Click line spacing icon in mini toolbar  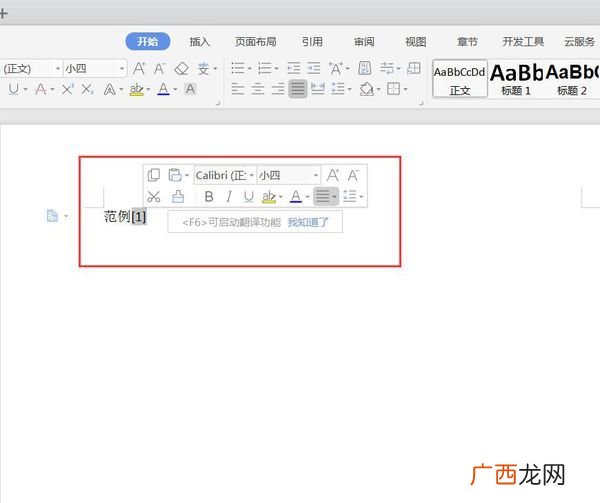coord(350,196)
